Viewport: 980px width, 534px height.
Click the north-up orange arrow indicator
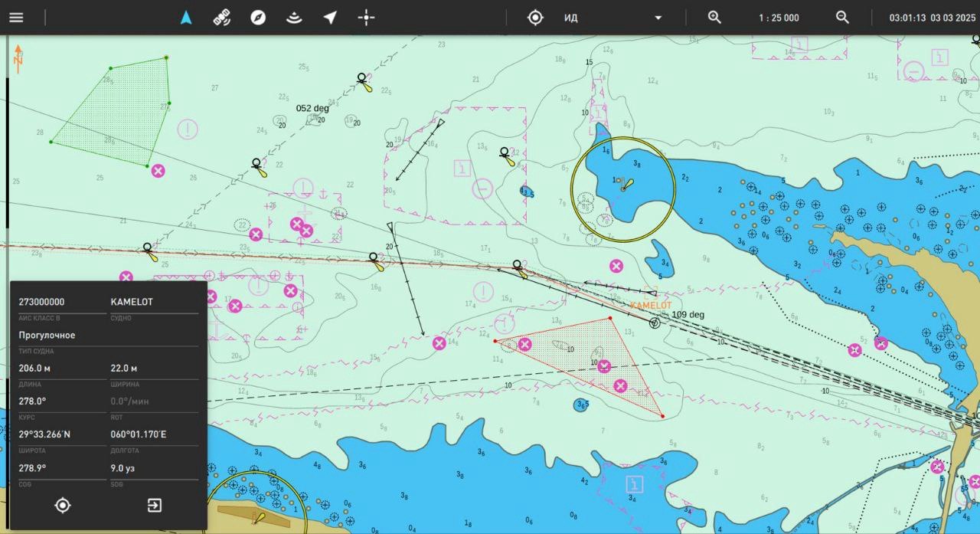coord(18,58)
